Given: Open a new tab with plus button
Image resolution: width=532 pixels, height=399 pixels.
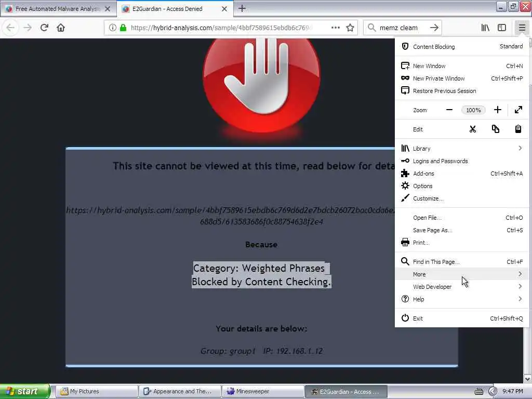Looking at the screenshot, I should pyautogui.click(x=242, y=8).
